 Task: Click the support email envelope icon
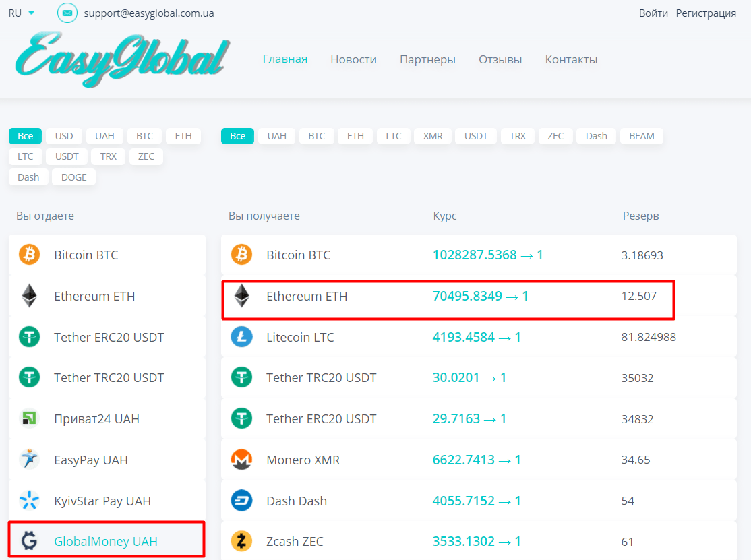tap(67, 13)
